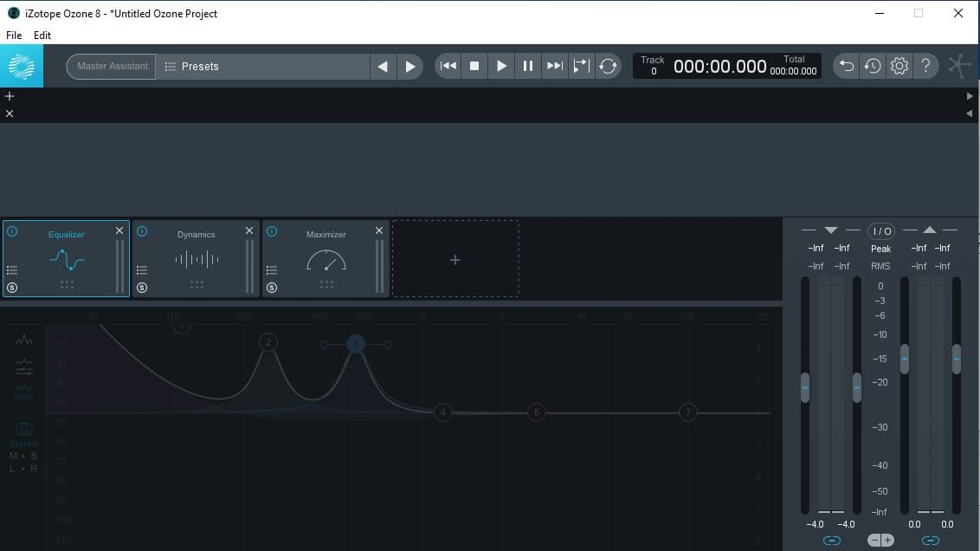Select the Dynamics module
980x551 pixels.
click(196, 258)
